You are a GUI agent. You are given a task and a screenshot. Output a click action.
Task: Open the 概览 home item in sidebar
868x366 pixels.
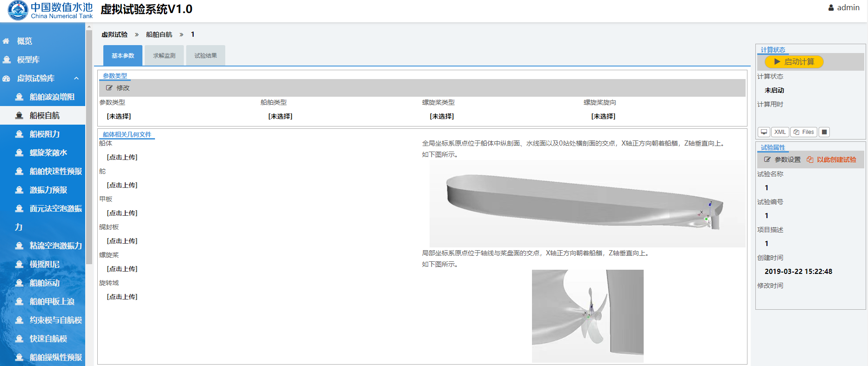[x=24, y=41]
